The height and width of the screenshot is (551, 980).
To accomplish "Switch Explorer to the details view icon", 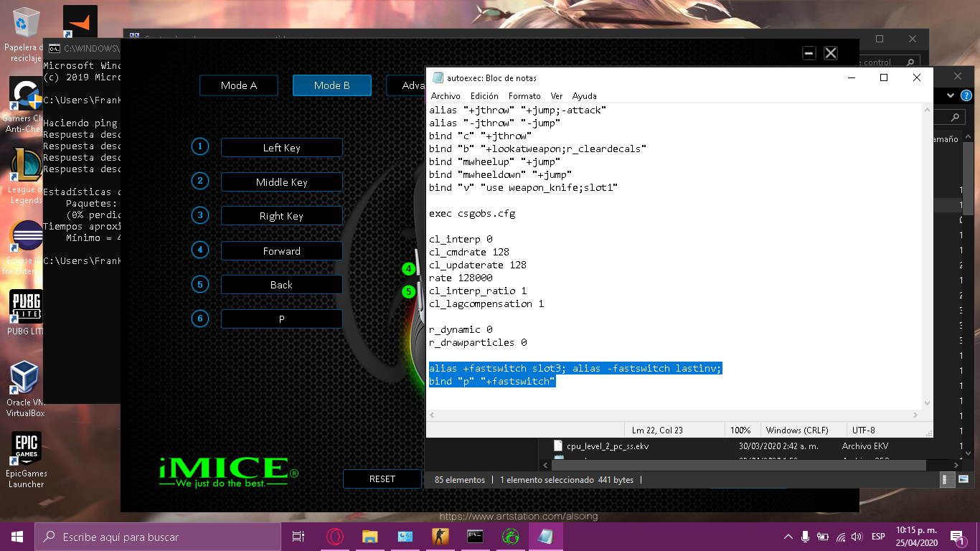I will pyautogui.click(x=948, y=480).
